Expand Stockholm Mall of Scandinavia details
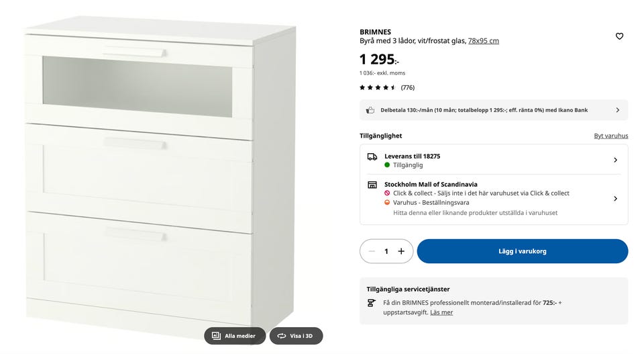The height and width of the screenshot is (354, 644). (615, 199)
